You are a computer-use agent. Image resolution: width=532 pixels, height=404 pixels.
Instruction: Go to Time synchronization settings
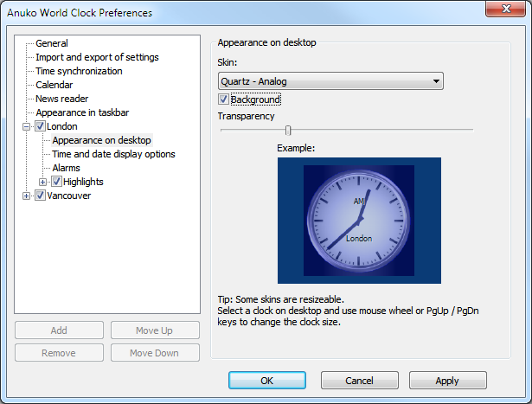point(79,71)
